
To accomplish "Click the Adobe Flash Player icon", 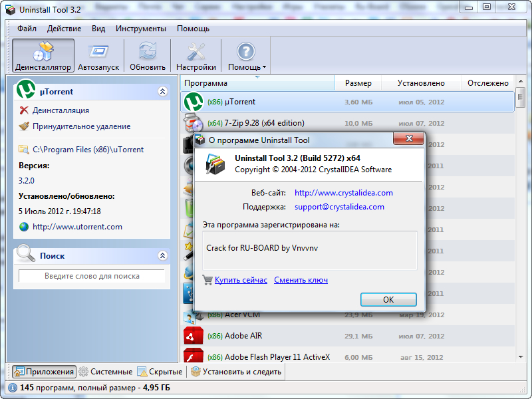I will [x=194, y=356].
